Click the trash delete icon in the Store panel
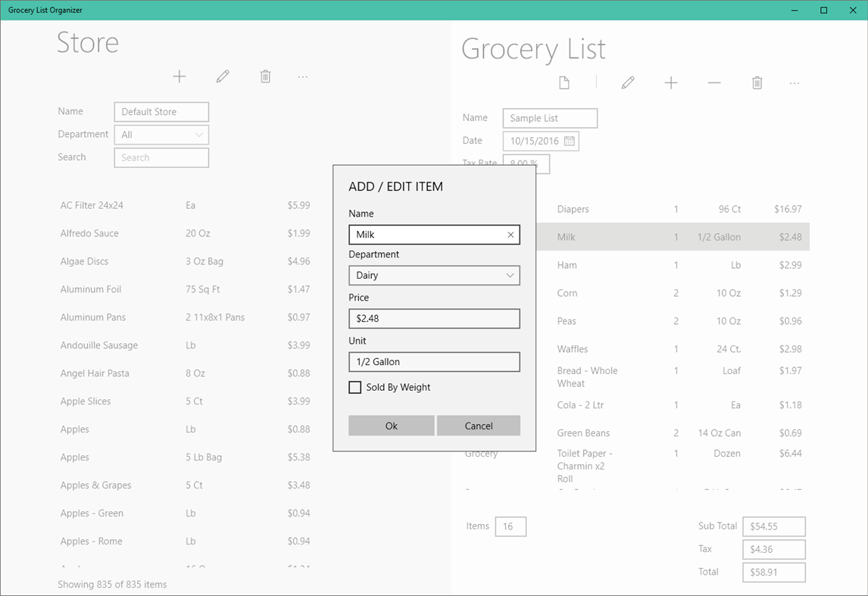Viewport: 868px width, 596px height. [265, 76]
